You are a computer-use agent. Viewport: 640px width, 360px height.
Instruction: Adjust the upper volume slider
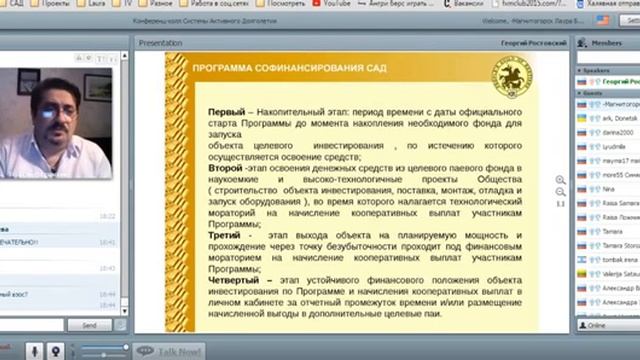(x=105, y=347)
